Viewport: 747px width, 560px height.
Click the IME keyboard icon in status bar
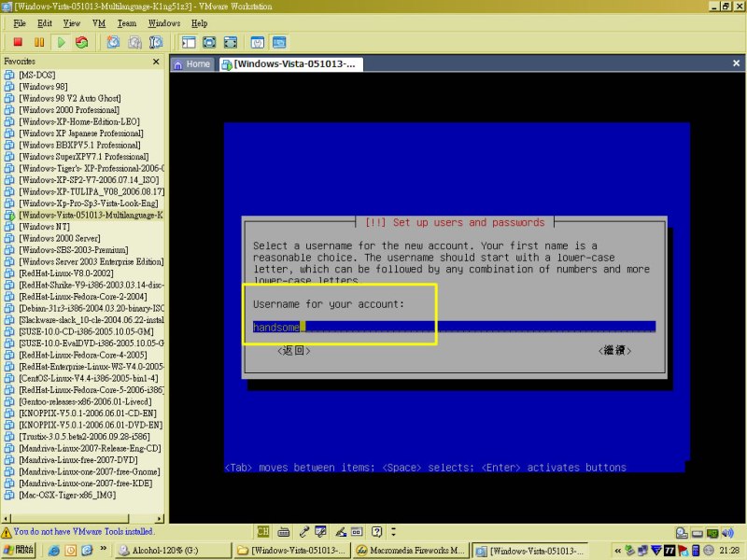tap(284, 531)
